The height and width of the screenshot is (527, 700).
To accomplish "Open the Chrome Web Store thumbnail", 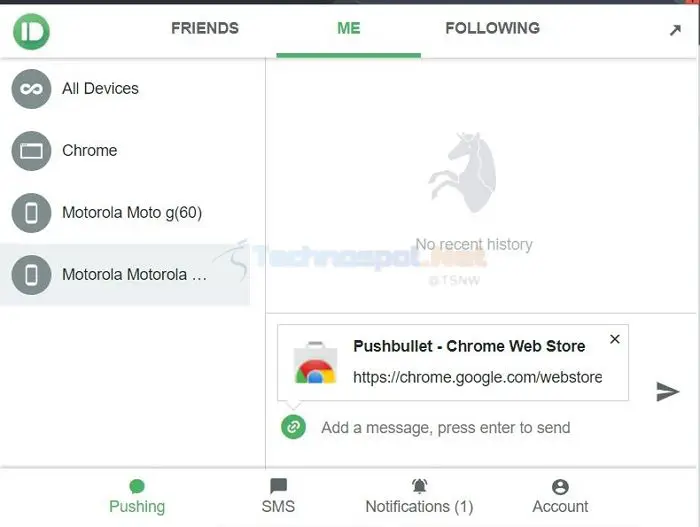I will (x=315, y=363).
